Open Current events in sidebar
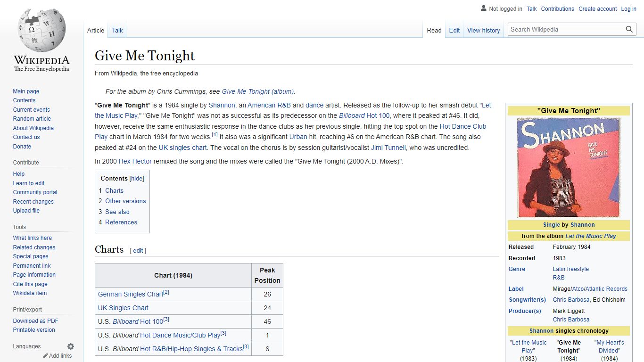Screen dimensions: 644x362 [x=31, y=110]
